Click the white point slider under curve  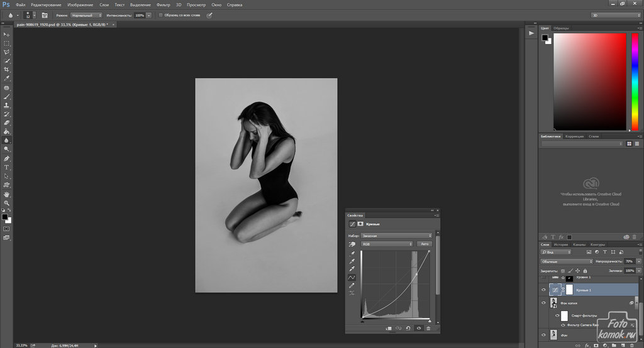click(430, 320)
